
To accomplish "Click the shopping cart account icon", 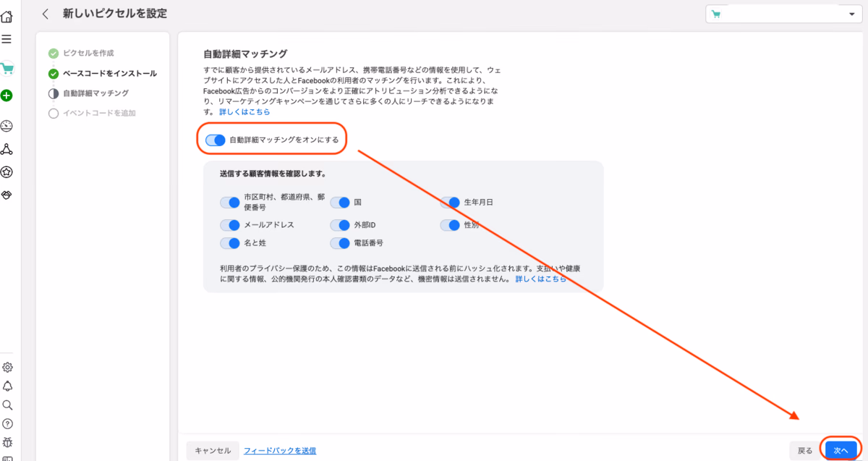I will 7,69.
